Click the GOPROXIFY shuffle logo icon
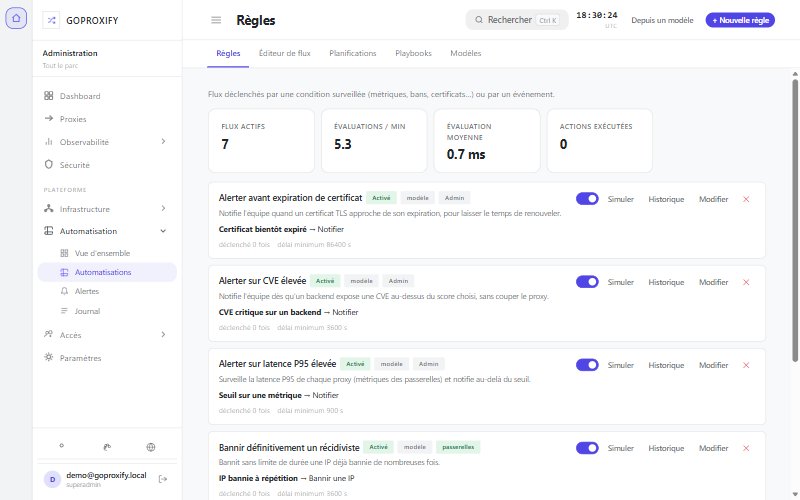The image size is (800, 500). click(51, 20)
